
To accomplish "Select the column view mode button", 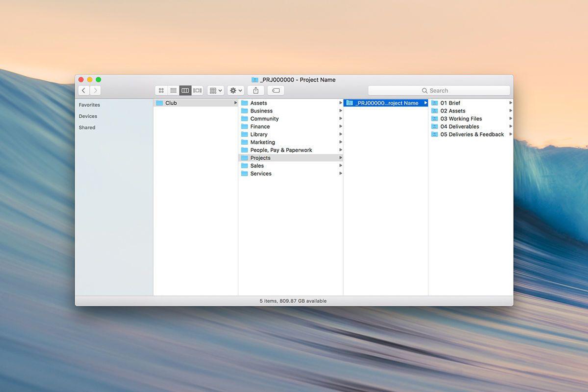I will pyautogui.click(x=185, y=90).
